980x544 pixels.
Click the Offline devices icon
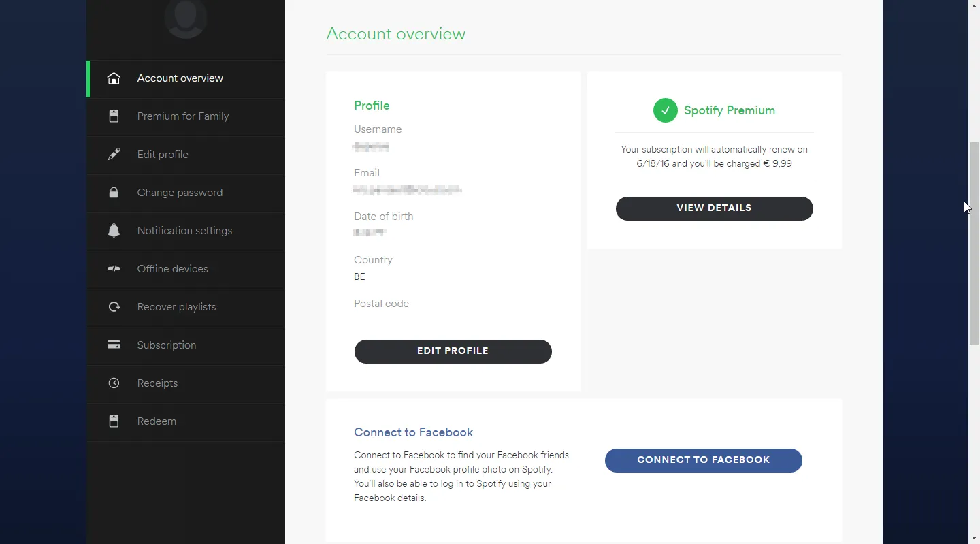click(114, 269)
